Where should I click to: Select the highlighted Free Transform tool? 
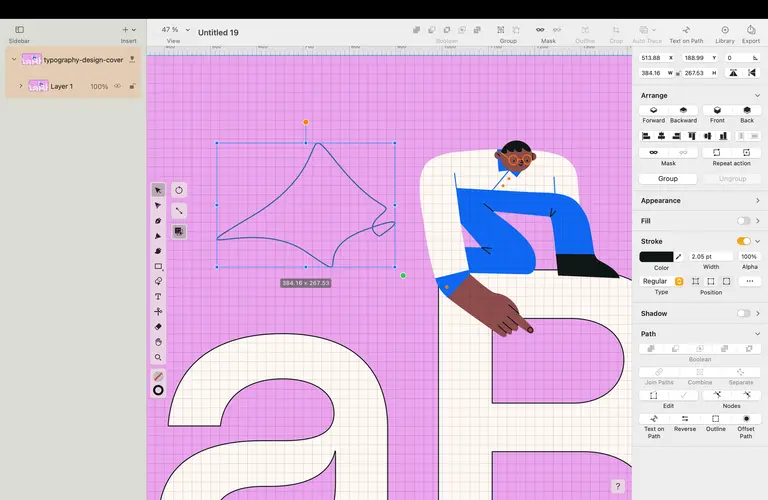coord(179,231)
